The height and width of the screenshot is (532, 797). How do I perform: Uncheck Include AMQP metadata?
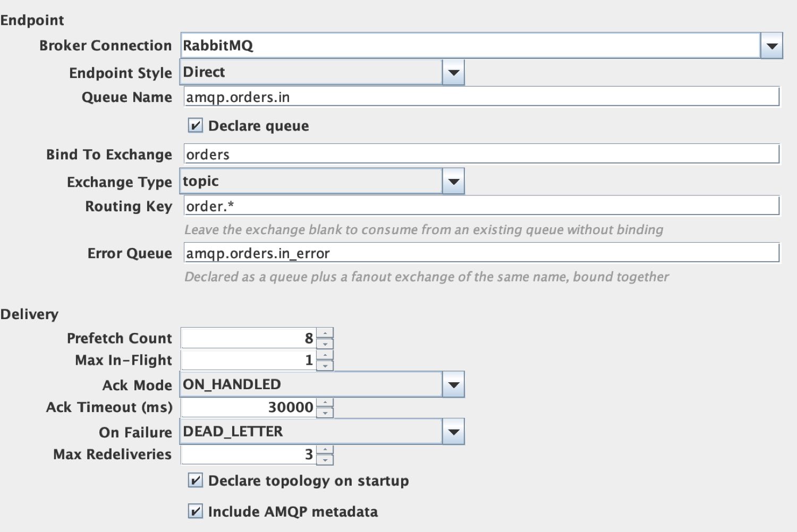[196, 511]
